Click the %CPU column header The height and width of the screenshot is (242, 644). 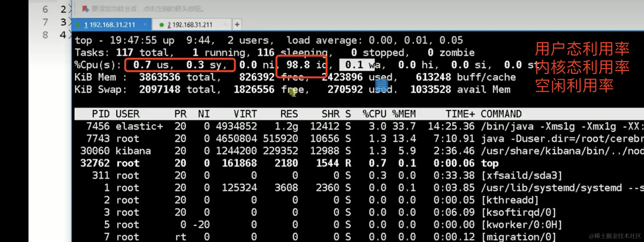(374, 114)
